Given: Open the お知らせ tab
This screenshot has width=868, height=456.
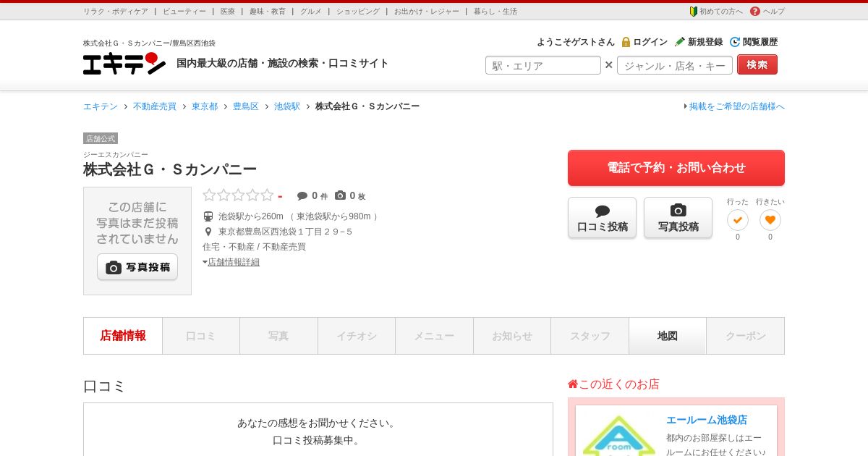Looking at the screenshot, I should click(x=512, y=336).
